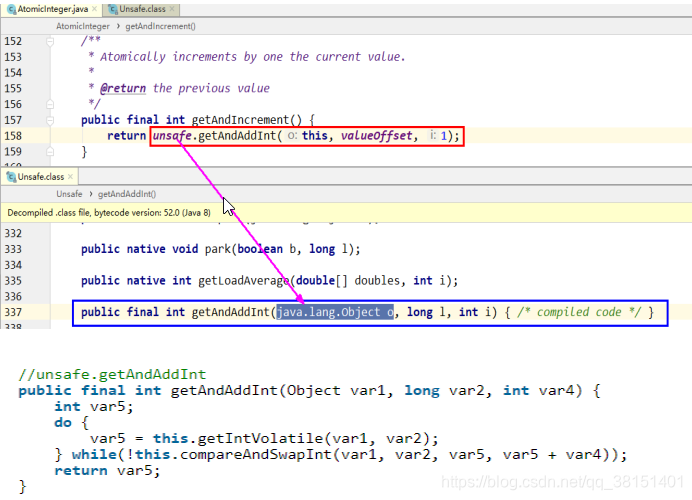Select the Unsafe.class tab in lower editor
The height and width of the screenshot is (500, 692).
tap(40, 177)
